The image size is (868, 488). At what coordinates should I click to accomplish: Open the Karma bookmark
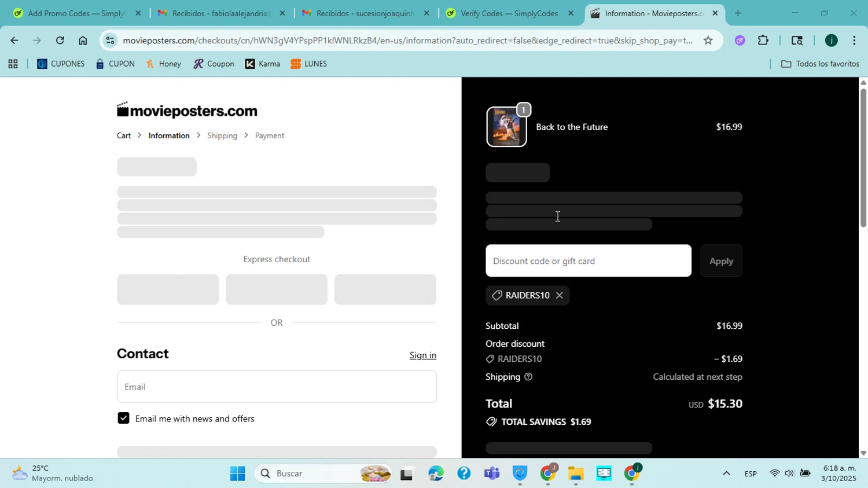point(263,64)
